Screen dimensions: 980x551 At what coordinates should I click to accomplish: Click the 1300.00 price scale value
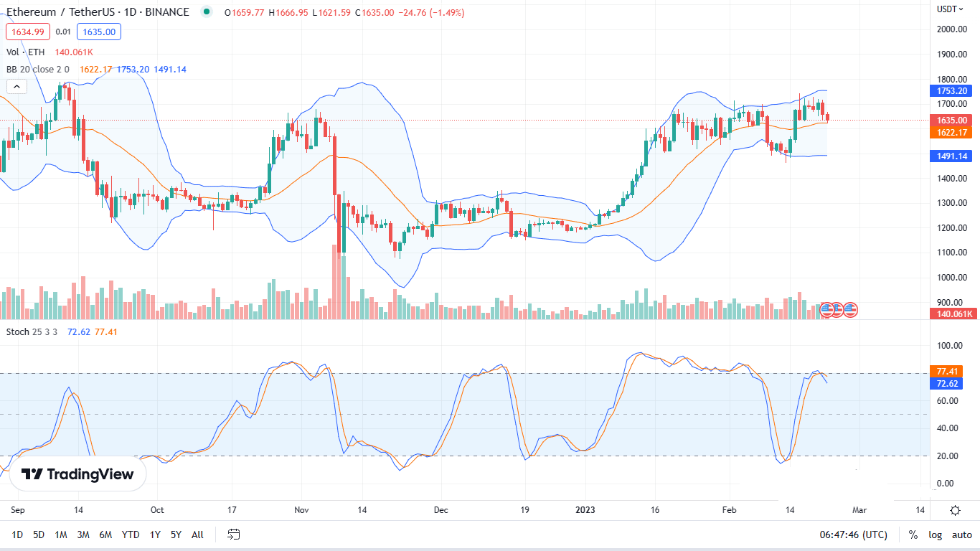[951, 203]
